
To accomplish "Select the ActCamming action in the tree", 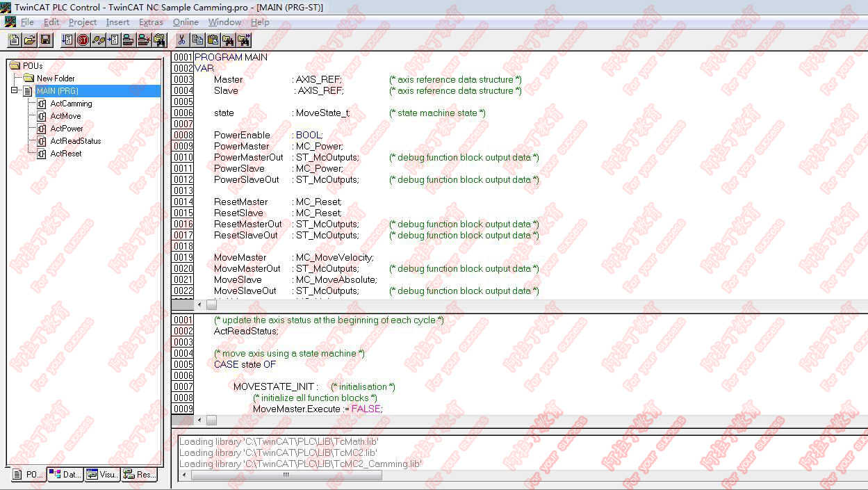I will 71,104.
